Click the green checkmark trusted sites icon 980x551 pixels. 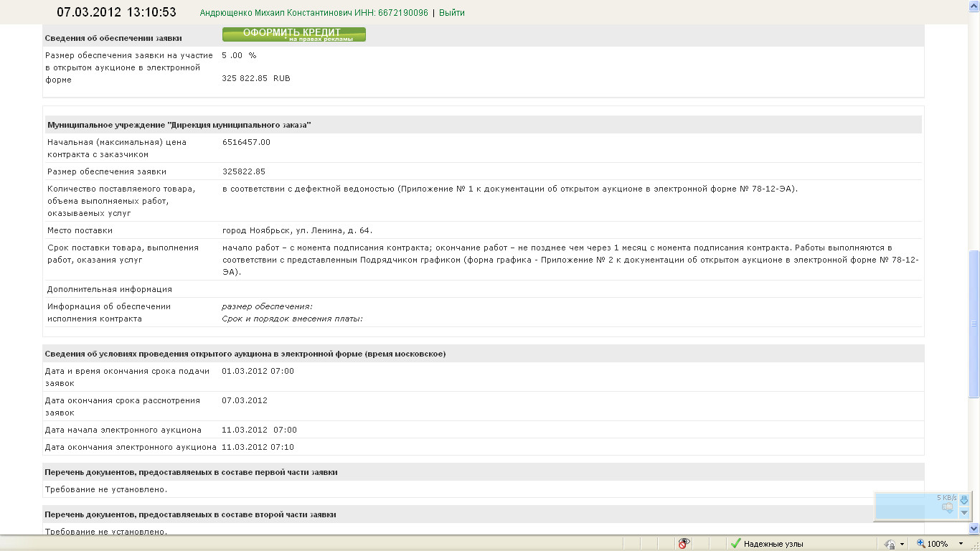click(735, 544)
